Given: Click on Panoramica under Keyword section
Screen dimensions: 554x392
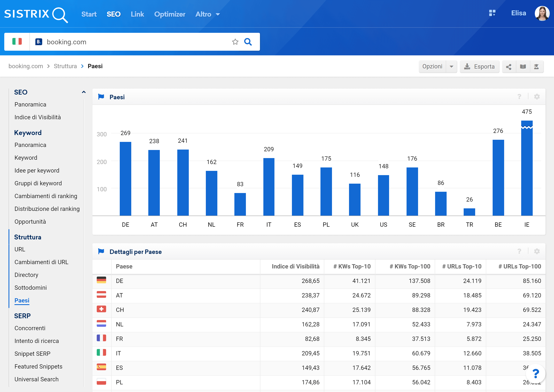Looking at the screenshot, I should pyautogui.click(x=30, y=145).
